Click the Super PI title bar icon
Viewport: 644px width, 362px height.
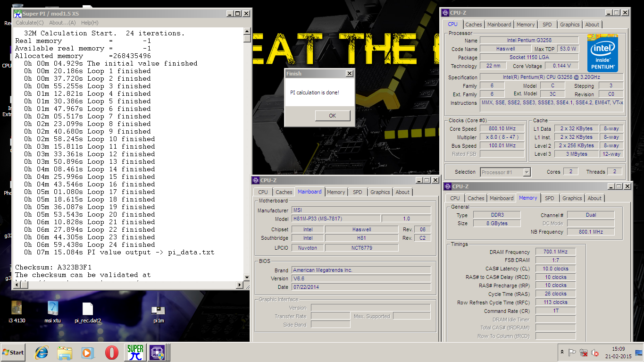pyautogui.click(x=18, y=14)
